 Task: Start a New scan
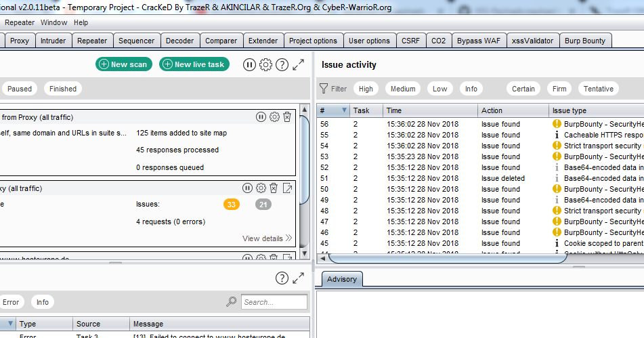point(124,64)
